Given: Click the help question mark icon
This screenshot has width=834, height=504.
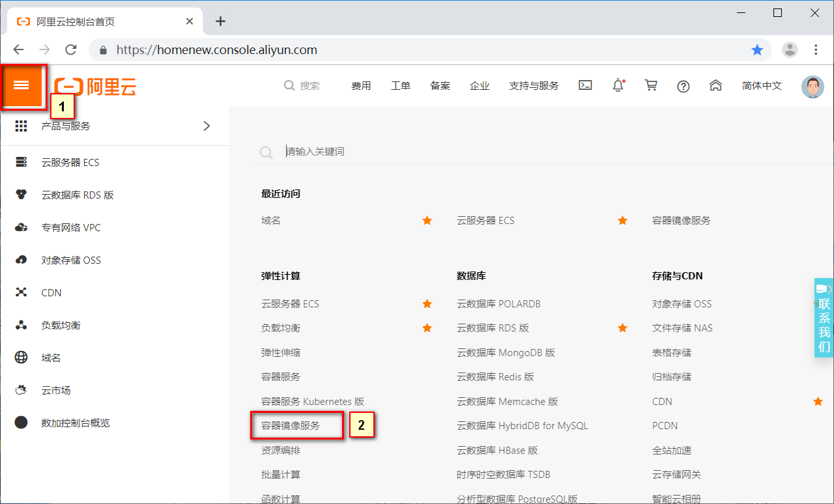Looking at the screenshot, I should (x=683, y=85).
